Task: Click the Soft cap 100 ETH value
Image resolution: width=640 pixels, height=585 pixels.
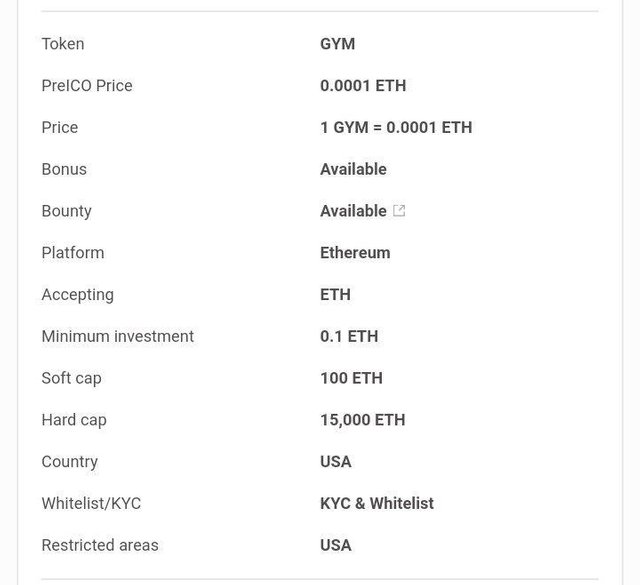Action: 351,378
